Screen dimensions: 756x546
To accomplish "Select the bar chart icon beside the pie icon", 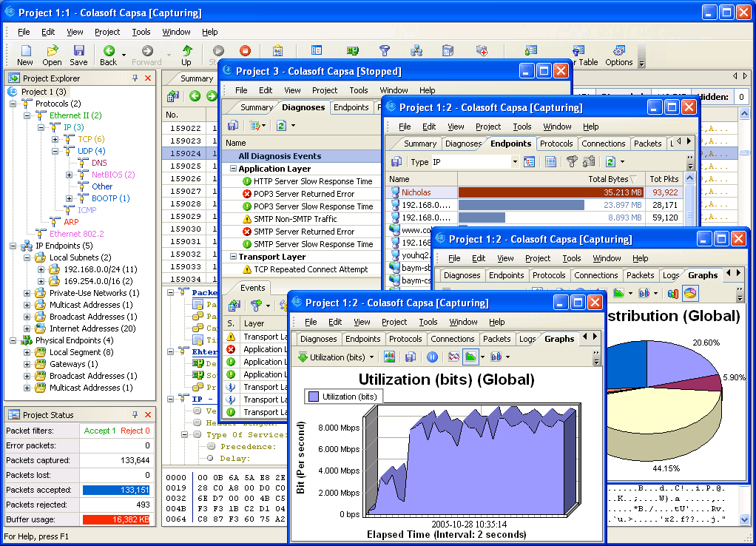I will coord(673,293).
